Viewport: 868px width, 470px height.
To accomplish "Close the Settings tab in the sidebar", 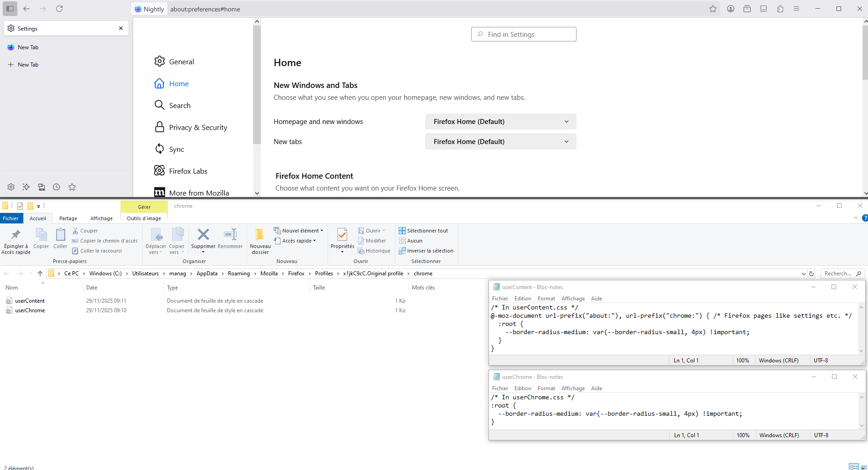I will click(x=121, y=28).
